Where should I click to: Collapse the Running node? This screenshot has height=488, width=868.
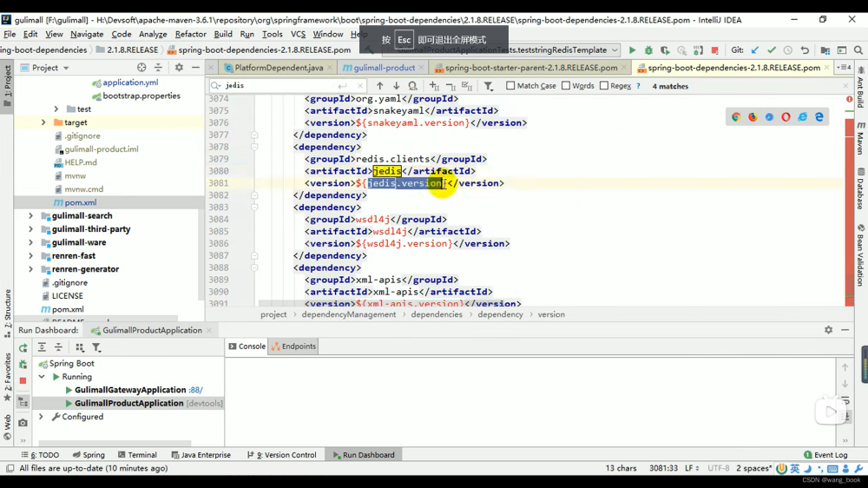coord(42,377)
